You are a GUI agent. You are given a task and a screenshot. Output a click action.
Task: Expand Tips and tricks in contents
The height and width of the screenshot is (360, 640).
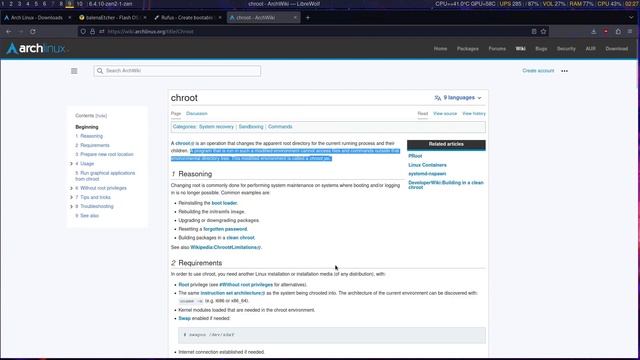[71, 198]
